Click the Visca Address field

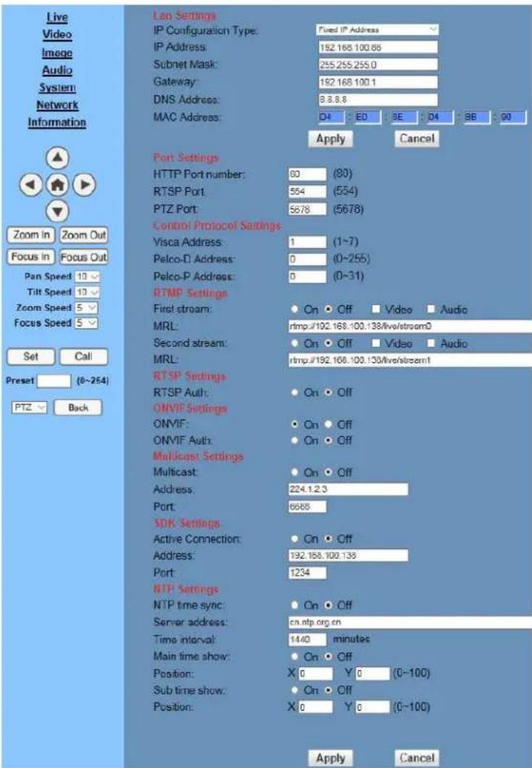(307, 242)
